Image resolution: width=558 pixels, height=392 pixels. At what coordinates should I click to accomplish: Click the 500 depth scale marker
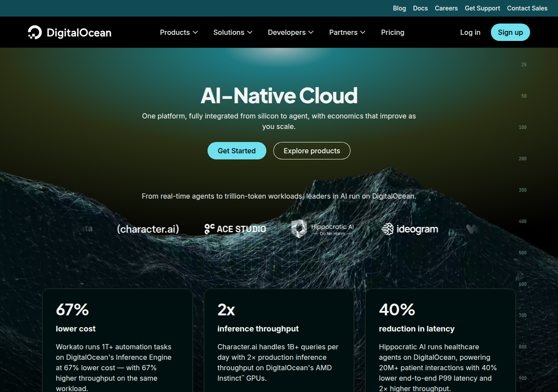[523, 253]
